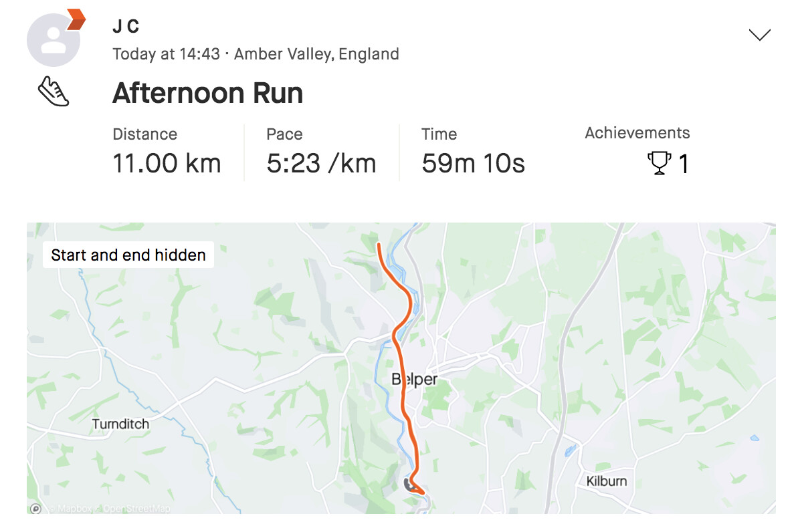This screenshot has width=796, height=532.
Task: Click the Turnditch place label on map
Action: click(x=120, y=424)
